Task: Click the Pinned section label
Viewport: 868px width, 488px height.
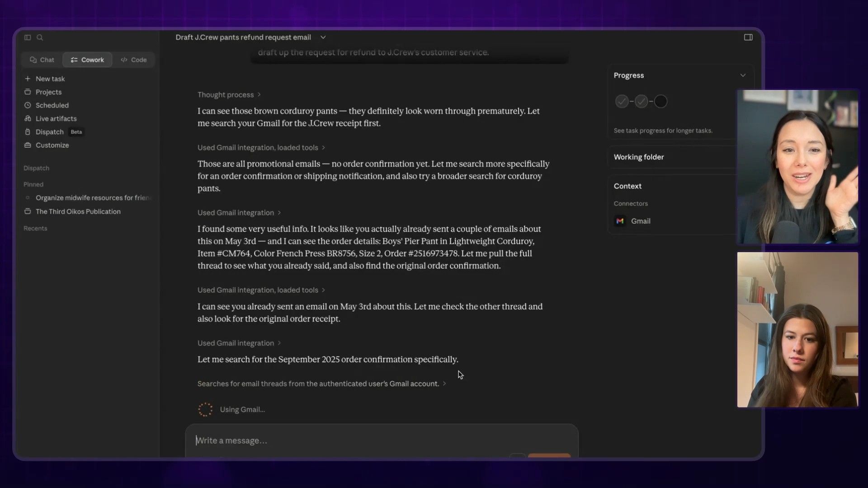Action: 33,184
